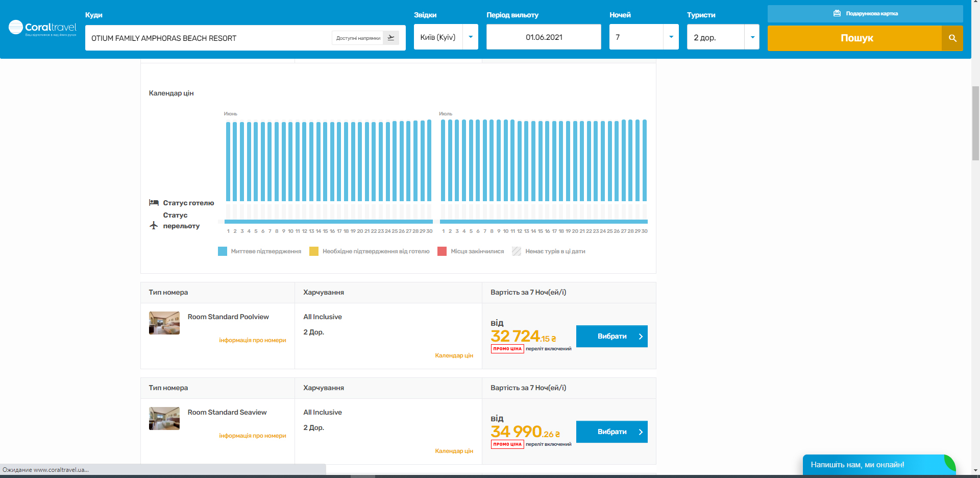Click the July 1 price bar

pos(443,160)
